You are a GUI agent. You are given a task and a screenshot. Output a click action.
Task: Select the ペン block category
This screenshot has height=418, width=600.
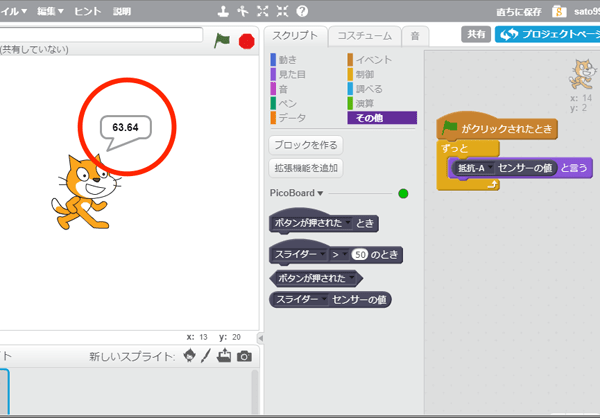(x=284, y=103)
